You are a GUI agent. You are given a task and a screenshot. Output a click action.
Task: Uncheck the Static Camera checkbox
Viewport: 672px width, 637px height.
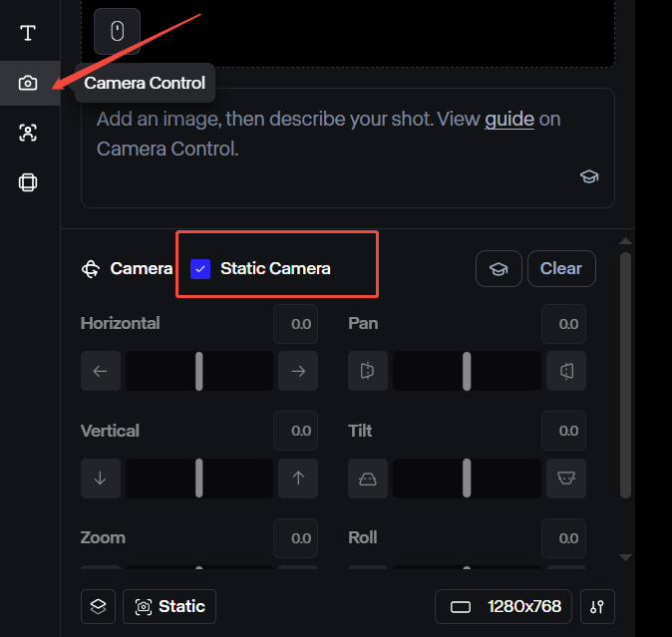[200, 269]
